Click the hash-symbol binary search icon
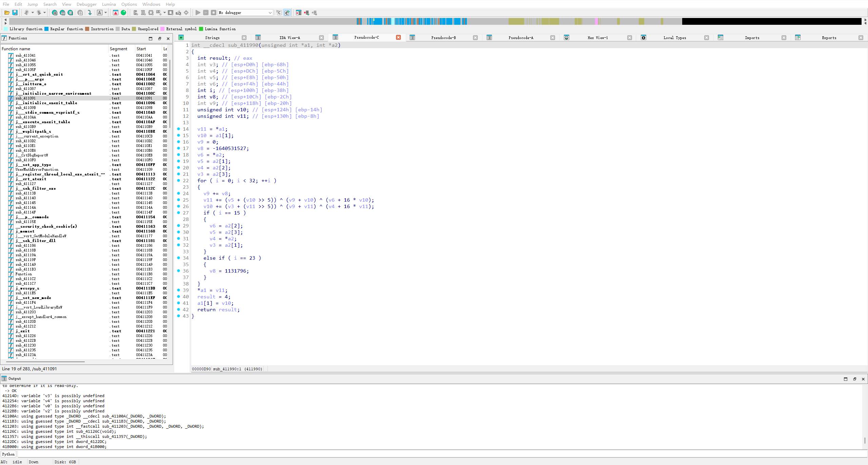868x465 pixels. coord(55,13)
